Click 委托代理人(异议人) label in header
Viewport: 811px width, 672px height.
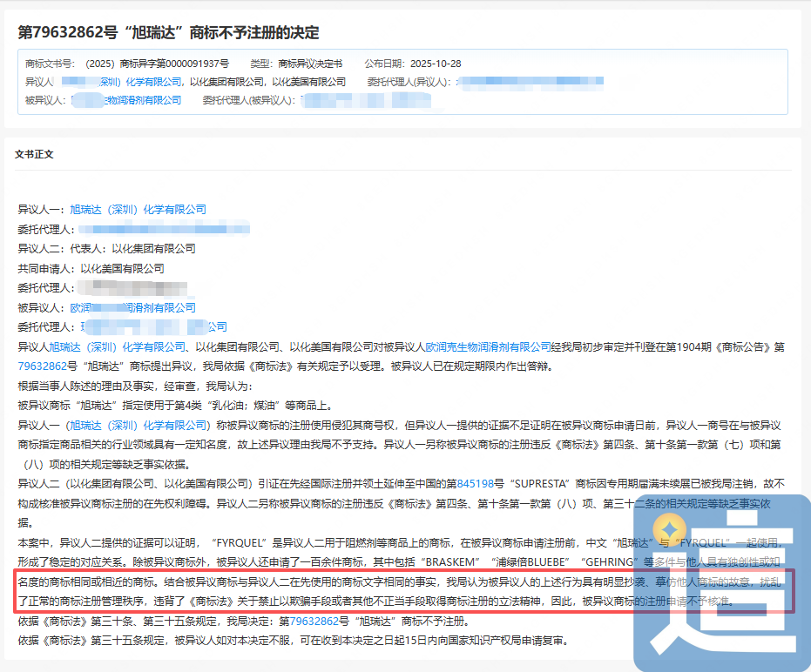409,82
